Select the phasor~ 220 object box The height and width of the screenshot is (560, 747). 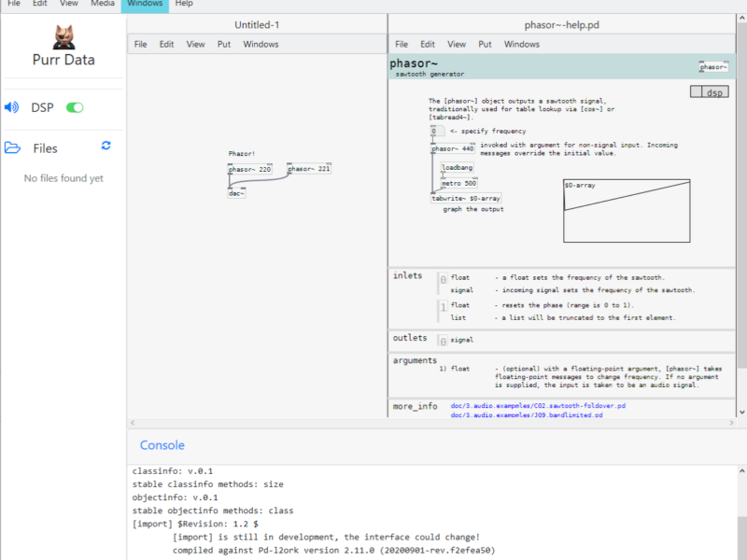point(250,169)
